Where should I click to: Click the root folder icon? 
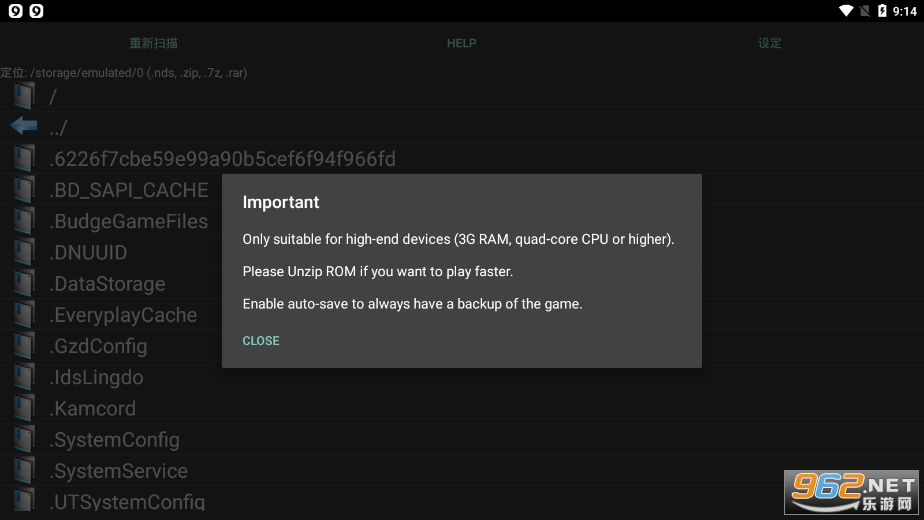pos(24,96)
